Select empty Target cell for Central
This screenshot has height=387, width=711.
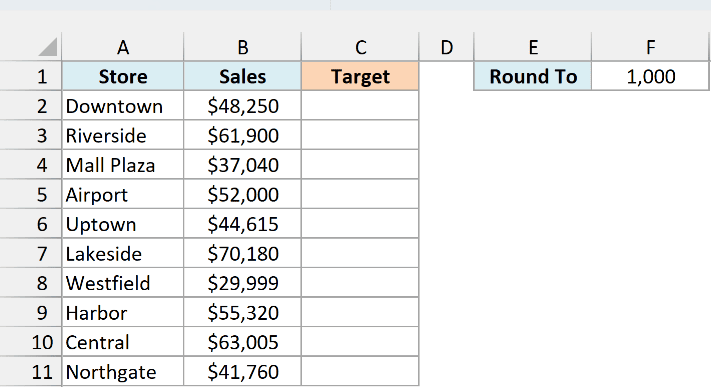360,342
